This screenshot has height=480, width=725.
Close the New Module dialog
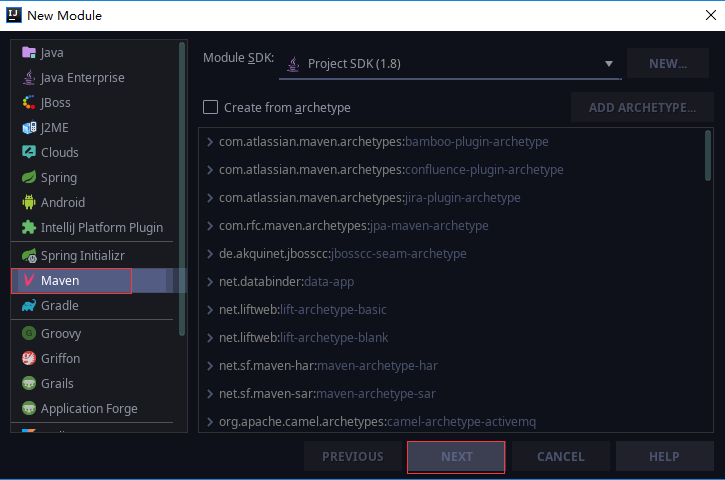[711, 15]
